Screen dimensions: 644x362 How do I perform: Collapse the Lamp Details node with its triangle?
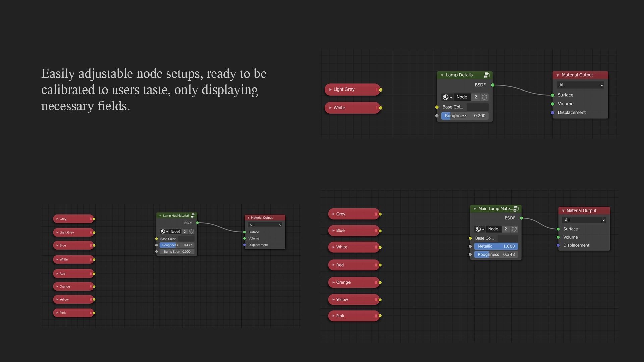(x=442, y=75)
